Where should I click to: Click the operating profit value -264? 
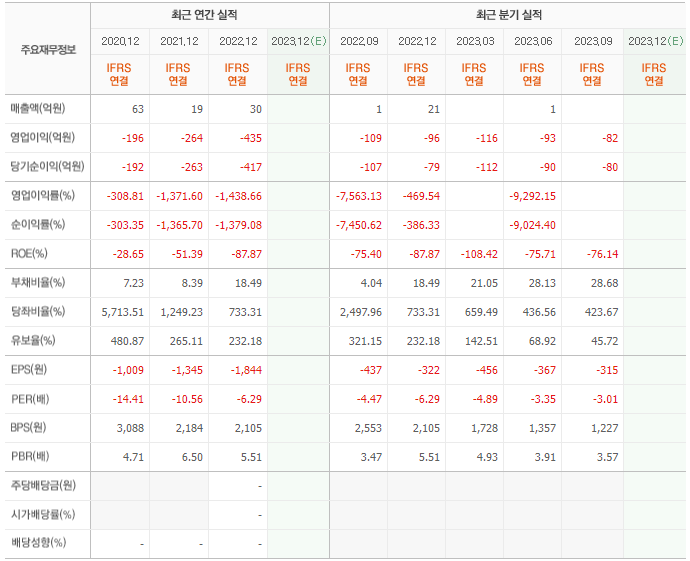(x=192, y=138)
